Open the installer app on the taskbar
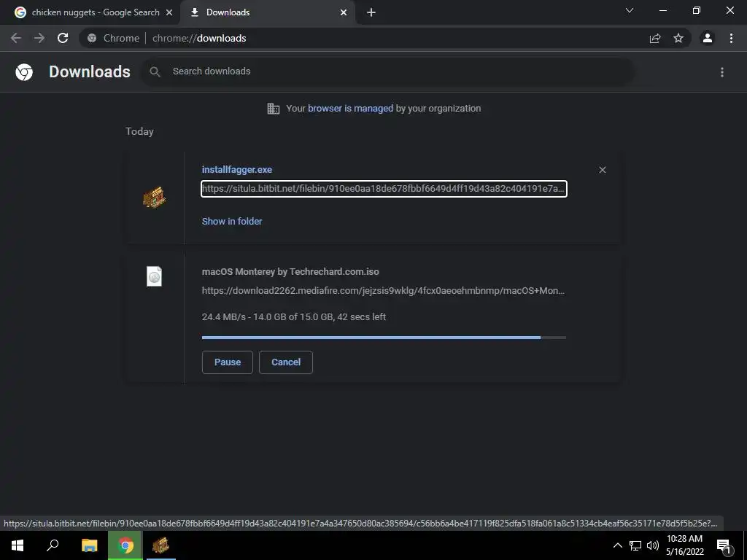 pos(160,545)
